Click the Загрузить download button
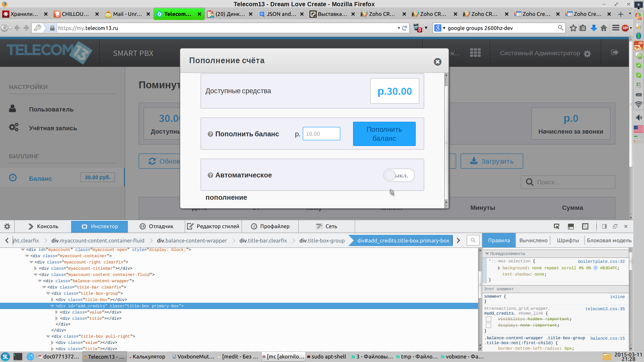The image size is (644, 362). point(491,161)
